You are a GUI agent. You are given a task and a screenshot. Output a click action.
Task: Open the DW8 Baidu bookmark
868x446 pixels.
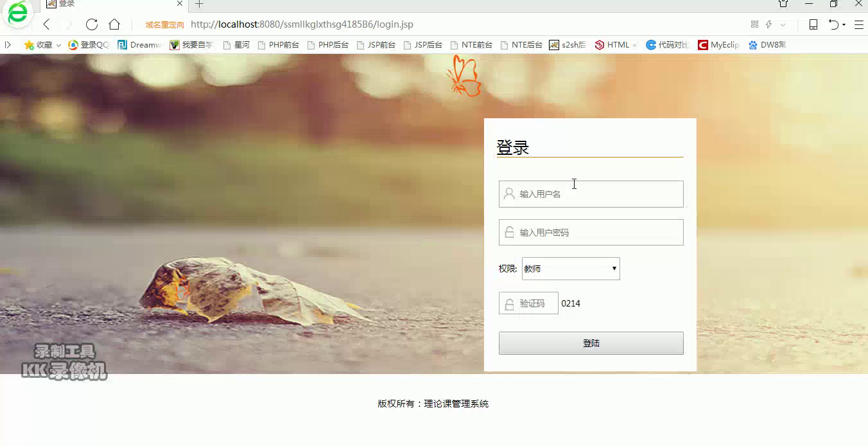click(x=767, y=45)
